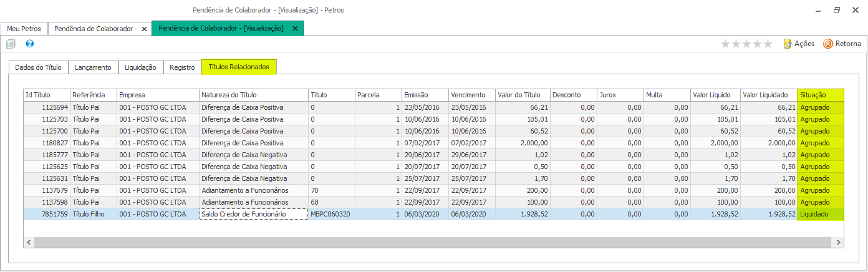868x272 pixels.
Task: Click the Desconto column header
Action: point(573,95)
